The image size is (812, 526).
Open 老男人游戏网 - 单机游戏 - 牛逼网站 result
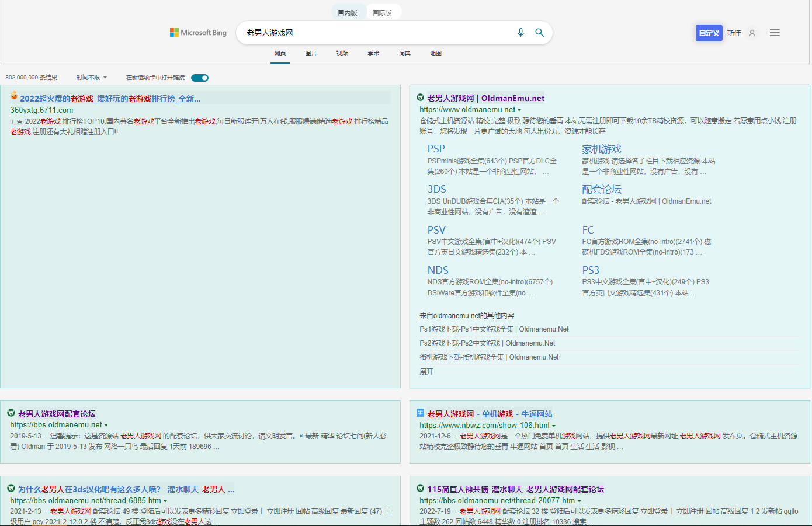point(490,414)
